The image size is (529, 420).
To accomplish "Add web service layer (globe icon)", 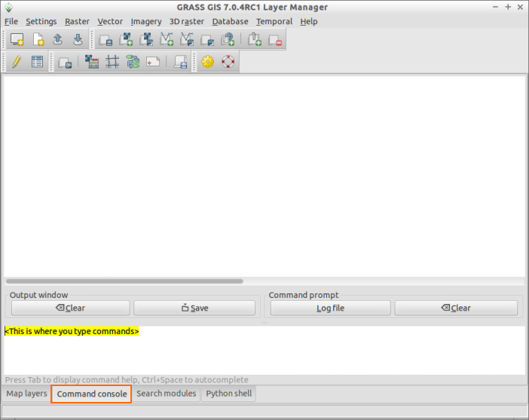I will tap(228, 39).
